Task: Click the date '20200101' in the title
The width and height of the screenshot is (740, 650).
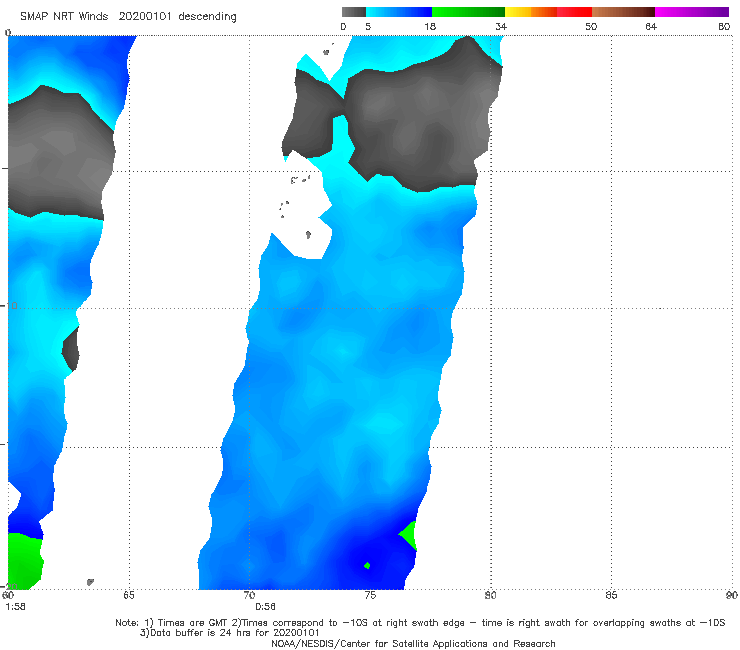Action: pos(144,16)
